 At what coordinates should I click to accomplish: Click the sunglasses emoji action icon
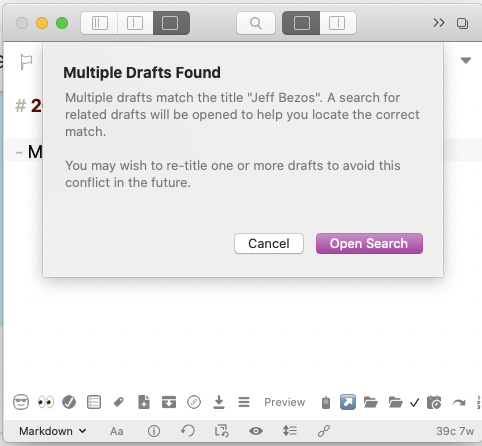tap(21, 402)
